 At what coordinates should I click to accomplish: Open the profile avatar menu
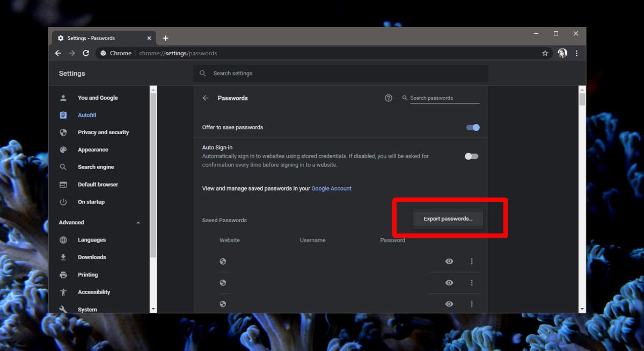tap(562, 53)
